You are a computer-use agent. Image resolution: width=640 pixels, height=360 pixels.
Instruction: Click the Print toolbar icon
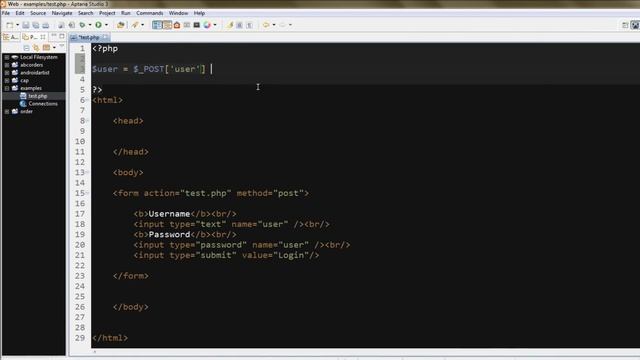(46, 25)
